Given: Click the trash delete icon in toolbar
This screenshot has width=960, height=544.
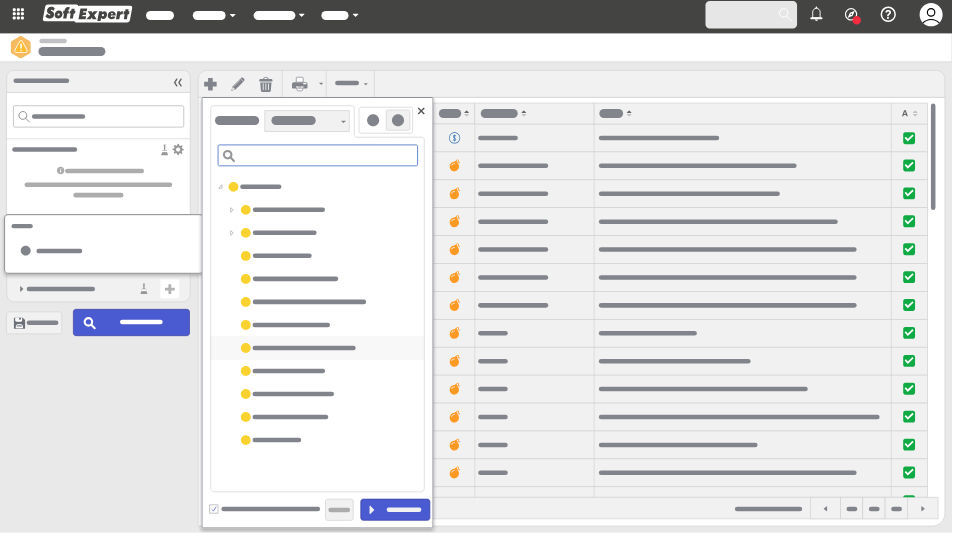Looking at the screenshot, I should click(266, 84).
